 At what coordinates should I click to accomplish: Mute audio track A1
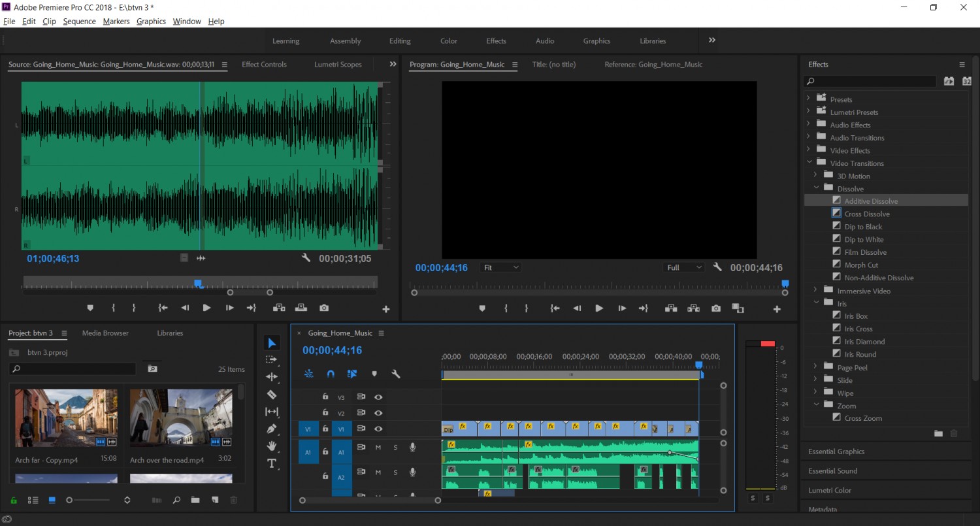click(378, 447)
